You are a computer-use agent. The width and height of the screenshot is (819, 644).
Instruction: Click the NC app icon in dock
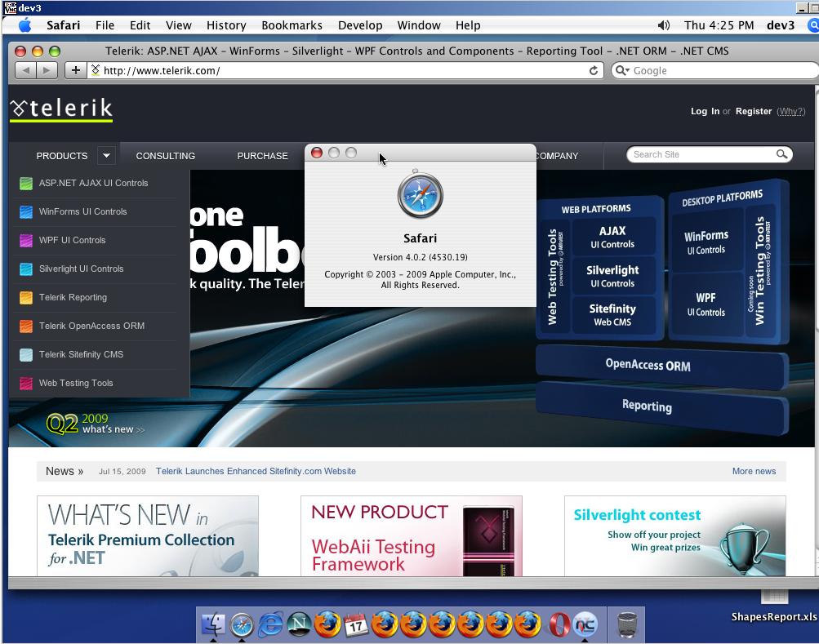coord(585,624)
